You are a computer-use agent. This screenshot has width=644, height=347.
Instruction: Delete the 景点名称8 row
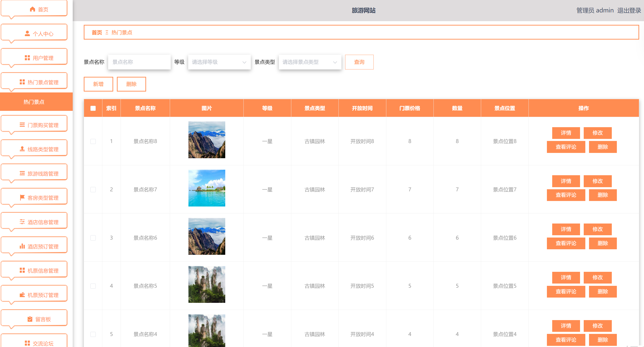(x=603, y=147)
